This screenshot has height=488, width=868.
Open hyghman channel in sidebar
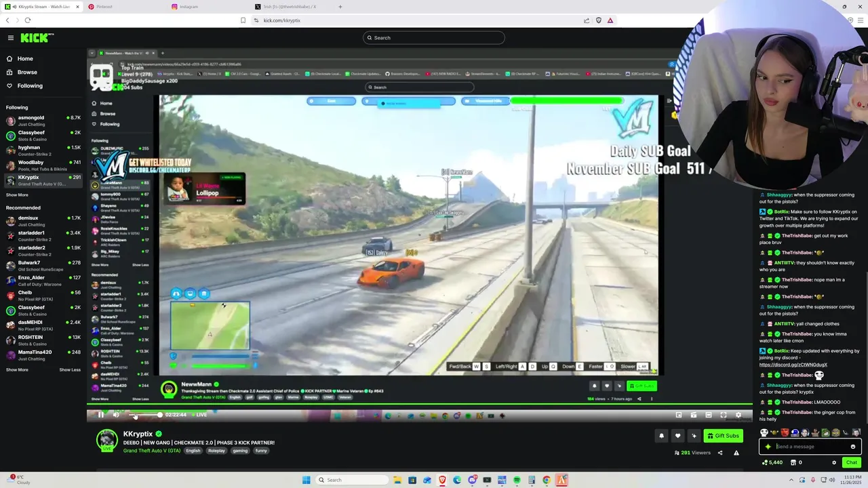[43, 150]
